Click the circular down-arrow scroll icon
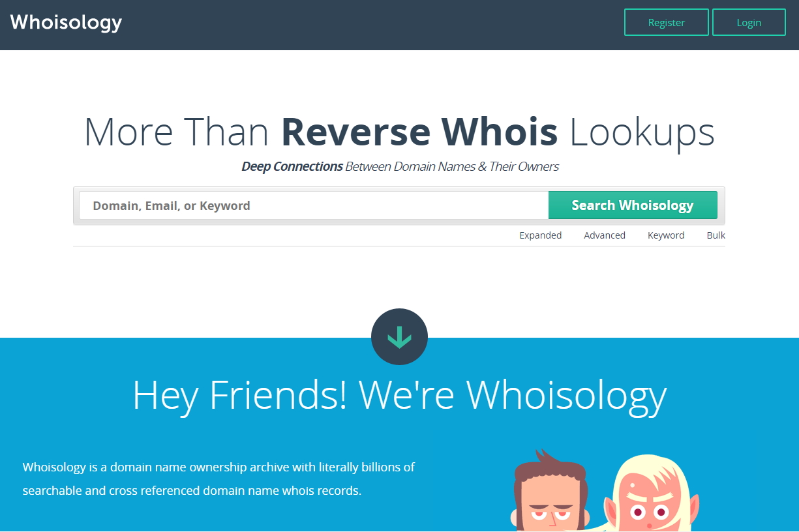Image resolution: width=799 pixels, height=532 pixels. 399,336
